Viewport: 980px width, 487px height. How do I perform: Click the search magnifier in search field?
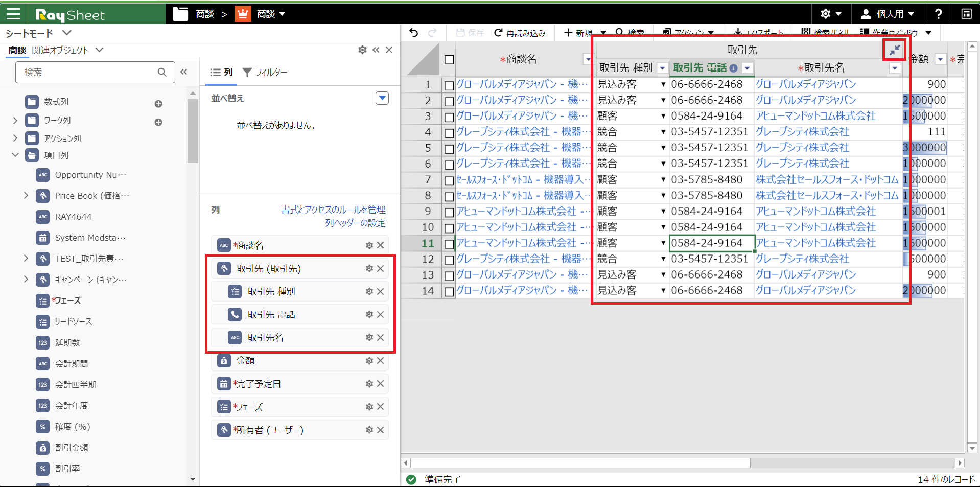click(x=162, y=72)
